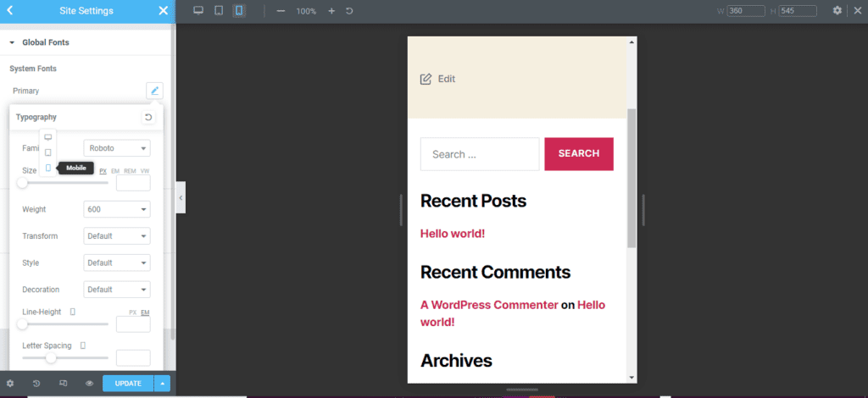Click the preview scroll down arrow
The image size is (868, 398).
pyautogui.click(x=632, y=378)
